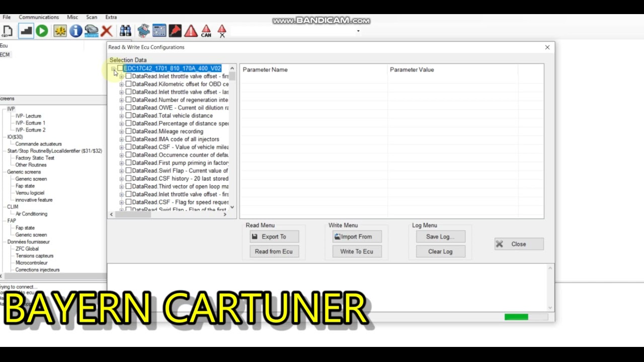Open the Extra menu

(111, 17)
